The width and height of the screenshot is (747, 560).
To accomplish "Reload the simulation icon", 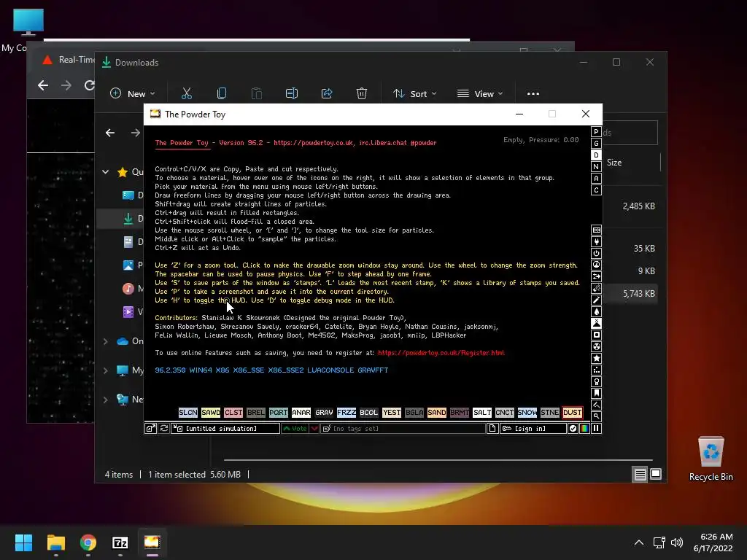I will [x=164, y=429].
